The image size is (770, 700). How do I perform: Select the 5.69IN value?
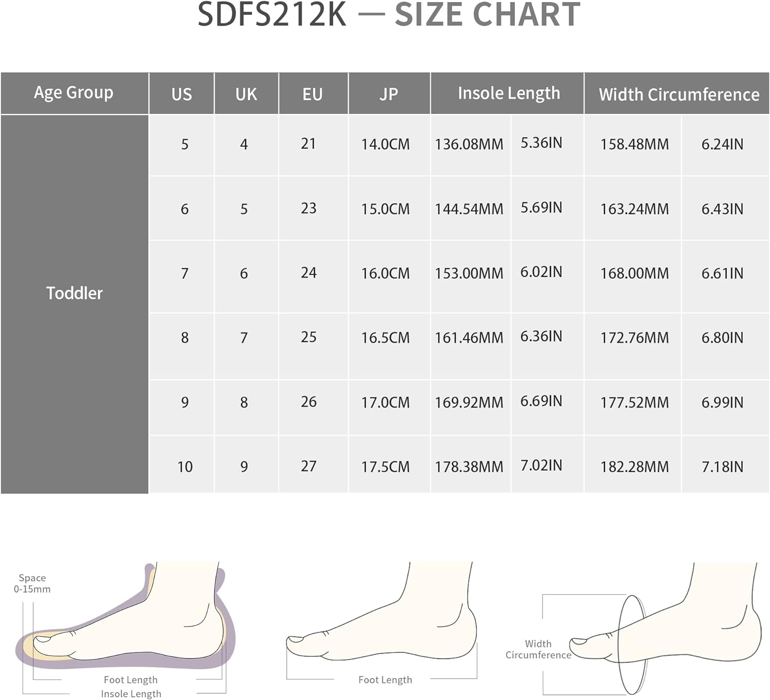(x=541, y=208)
